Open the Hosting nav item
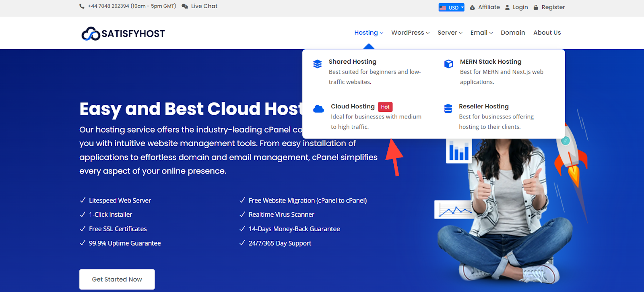Image resolution: width=644 pixels, height=292 pixels. click(366, 33)
